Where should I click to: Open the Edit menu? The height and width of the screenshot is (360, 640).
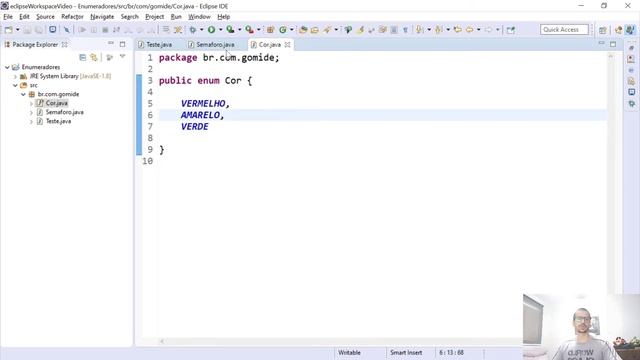24,17
